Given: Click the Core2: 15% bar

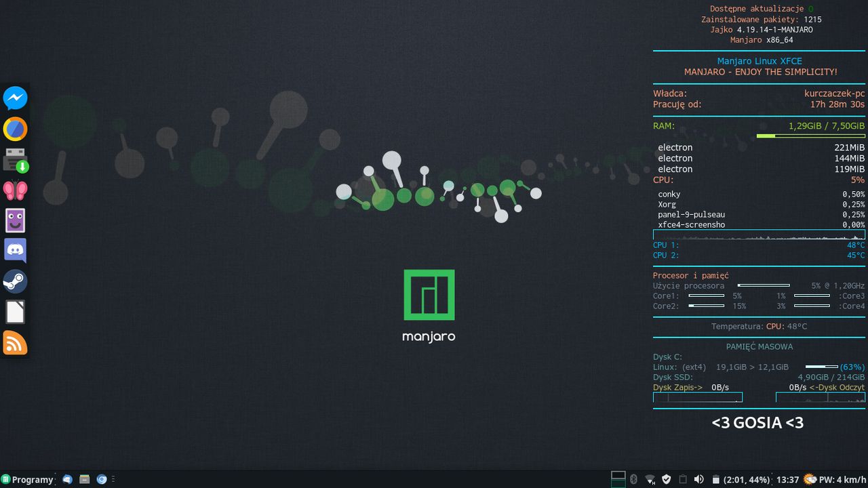Looking at the screenshot, I should point(706,306).
